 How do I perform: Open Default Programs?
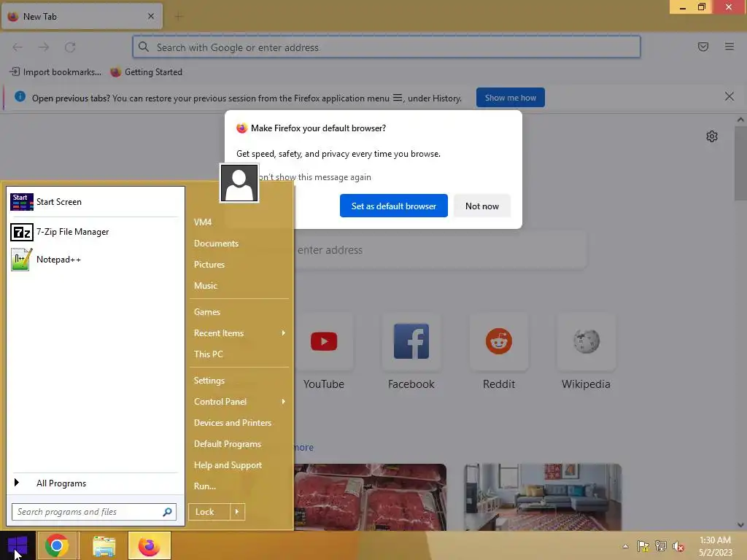point(228,444)
